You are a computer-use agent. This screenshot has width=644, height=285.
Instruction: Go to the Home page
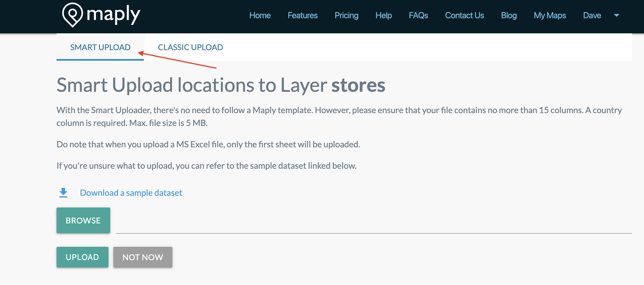[x=260, y=15]
